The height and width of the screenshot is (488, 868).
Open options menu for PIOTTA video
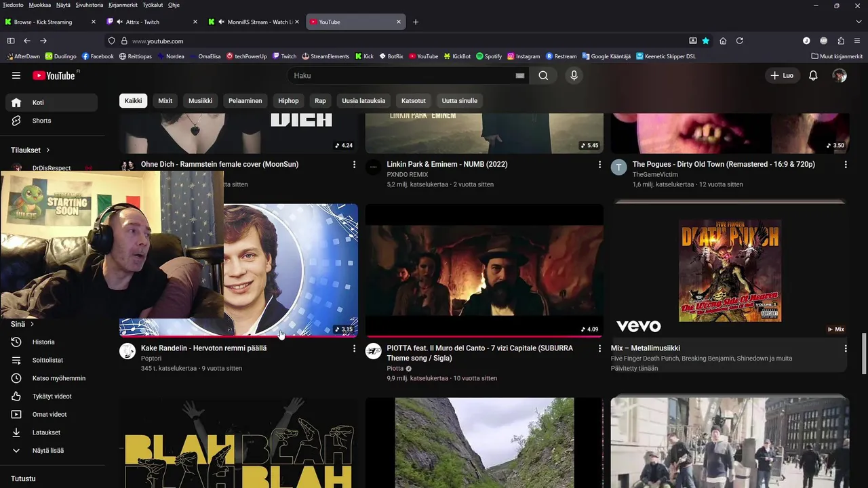(x=599, y=348)
